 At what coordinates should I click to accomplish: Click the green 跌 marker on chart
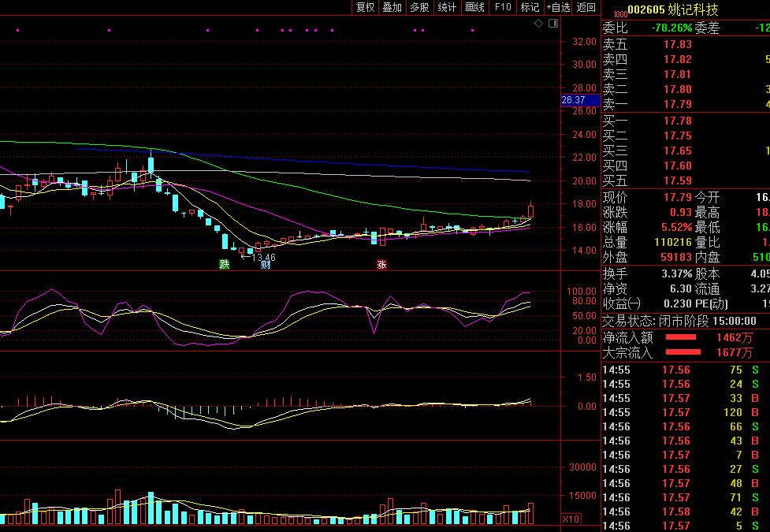[x=225, y=264]
